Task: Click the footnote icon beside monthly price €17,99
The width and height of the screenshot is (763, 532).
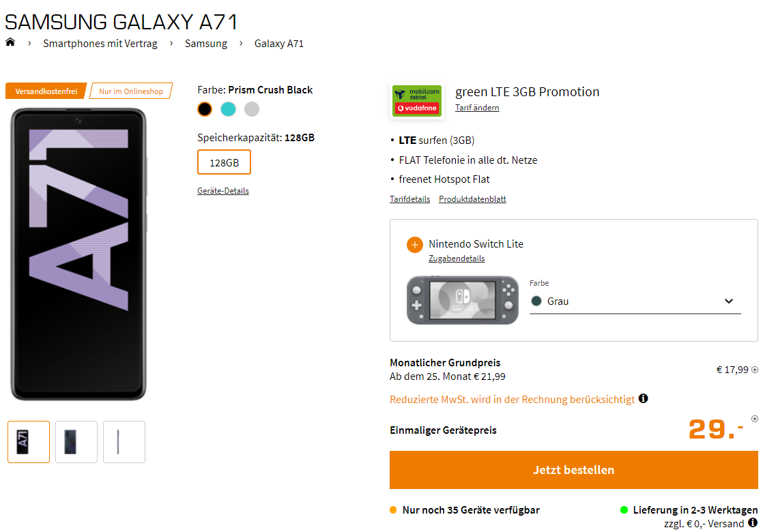Action: pos(754,370)
